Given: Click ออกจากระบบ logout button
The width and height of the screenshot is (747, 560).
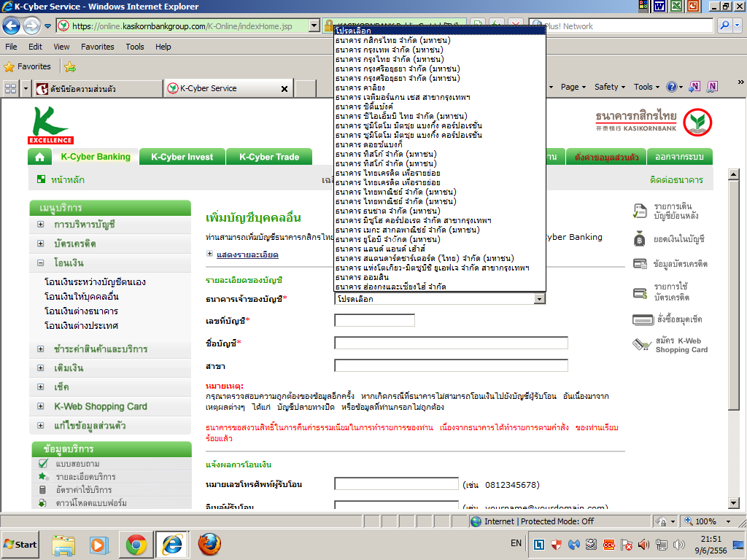Looking at the screenshot, I should (x=679, y=157).
